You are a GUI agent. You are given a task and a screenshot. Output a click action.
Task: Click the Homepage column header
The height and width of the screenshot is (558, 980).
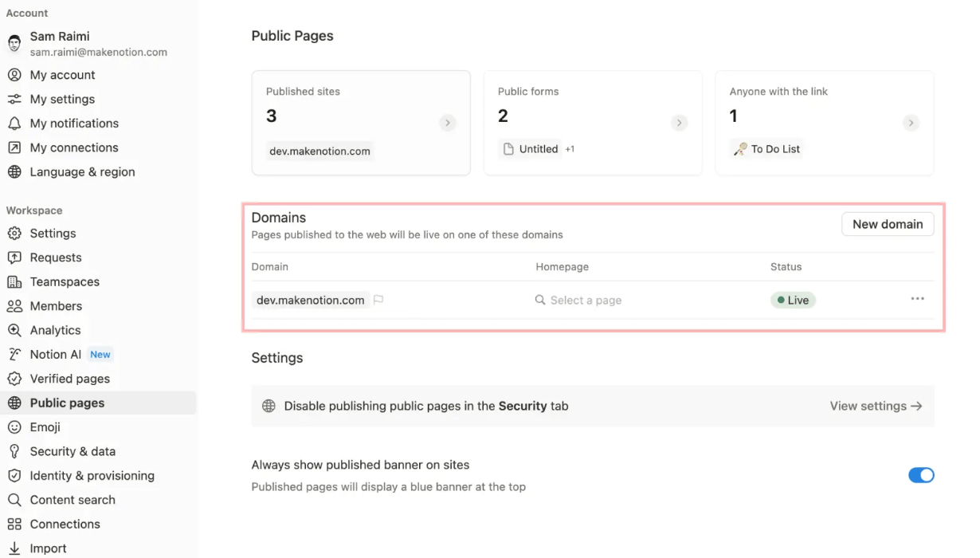[x=562, y=267]
